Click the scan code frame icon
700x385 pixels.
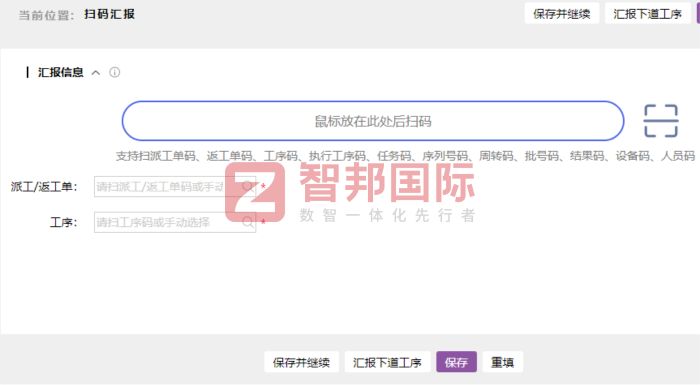point(661,121)
